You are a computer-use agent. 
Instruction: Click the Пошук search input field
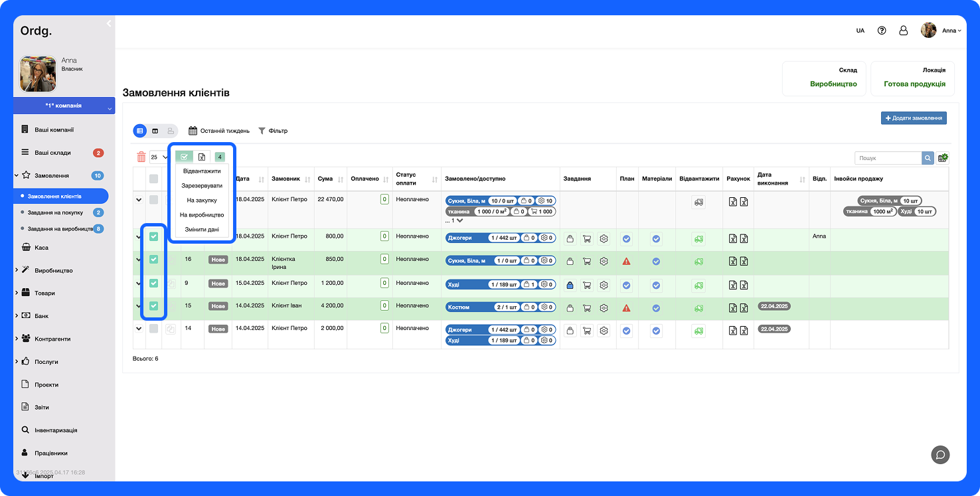[887, 158]
